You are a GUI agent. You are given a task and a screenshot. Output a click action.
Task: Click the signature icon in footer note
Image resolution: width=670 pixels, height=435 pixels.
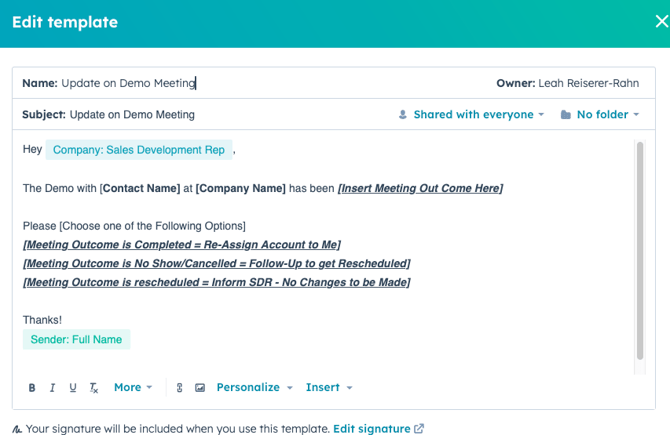pyautogui.click(x=17, y=429)
